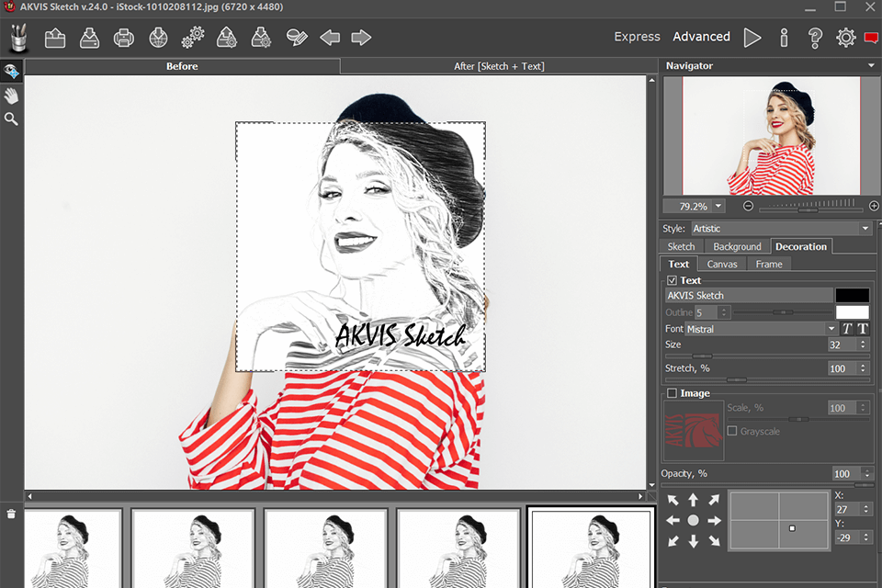Select the Hand tool

pyautogui.click(x=11, y=96)
